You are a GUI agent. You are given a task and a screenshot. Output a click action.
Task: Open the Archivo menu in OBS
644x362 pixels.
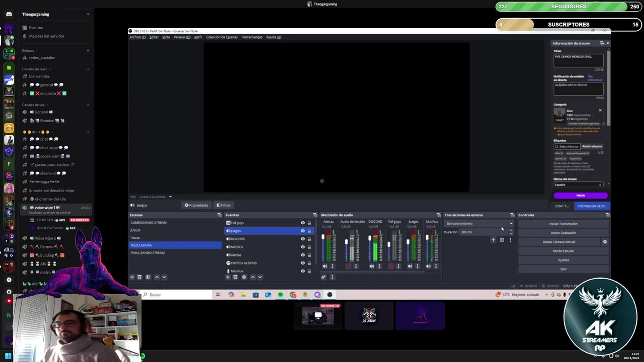point(137,37)
